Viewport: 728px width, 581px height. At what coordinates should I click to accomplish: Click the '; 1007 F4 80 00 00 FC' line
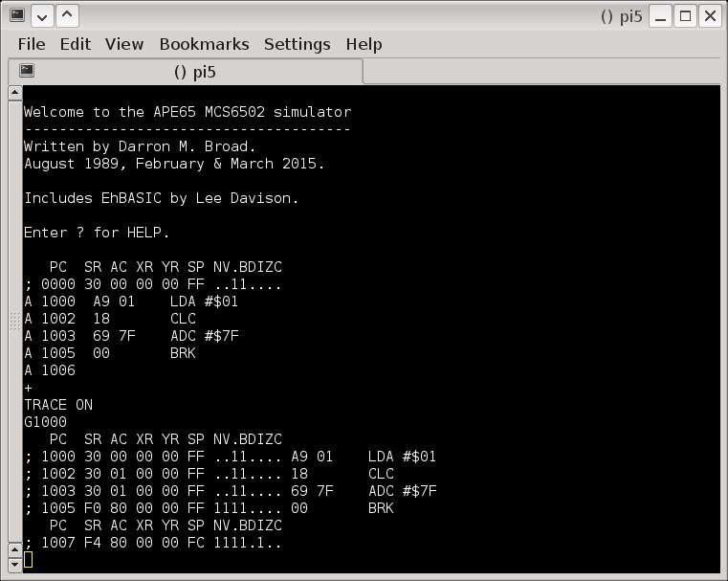pyautogui.click(x=153, y=543)
